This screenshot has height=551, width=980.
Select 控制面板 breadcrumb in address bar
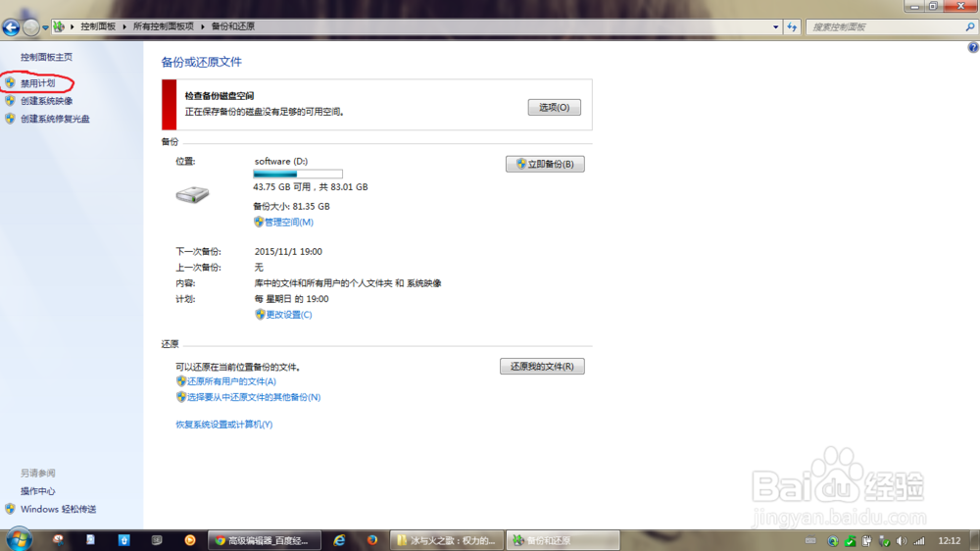click(98, 26)
